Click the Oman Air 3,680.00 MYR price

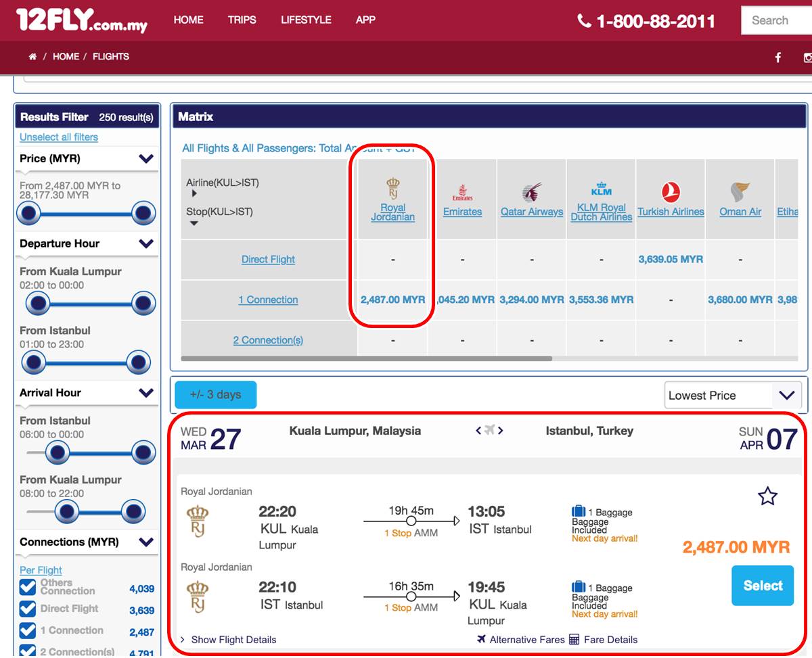(x=740, y=300)
